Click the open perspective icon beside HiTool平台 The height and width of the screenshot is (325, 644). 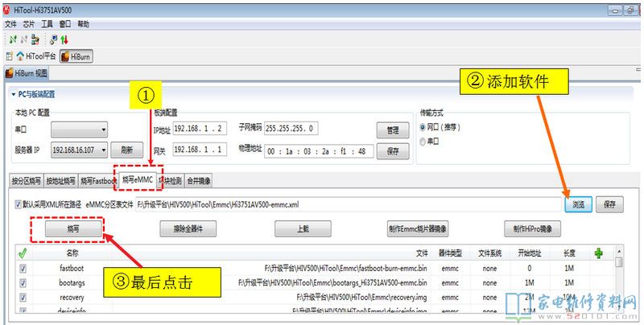pyautogui.click(x=9, y=56)
